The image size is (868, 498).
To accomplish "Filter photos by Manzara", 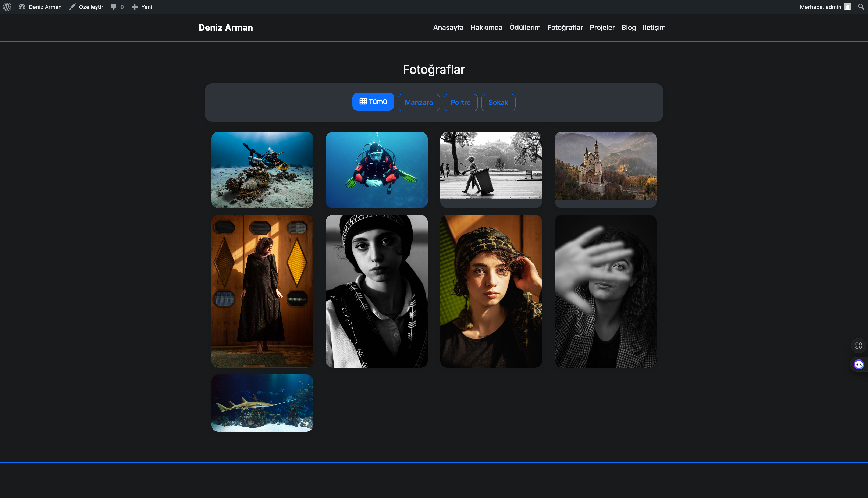I will click(x=419, y=103).
